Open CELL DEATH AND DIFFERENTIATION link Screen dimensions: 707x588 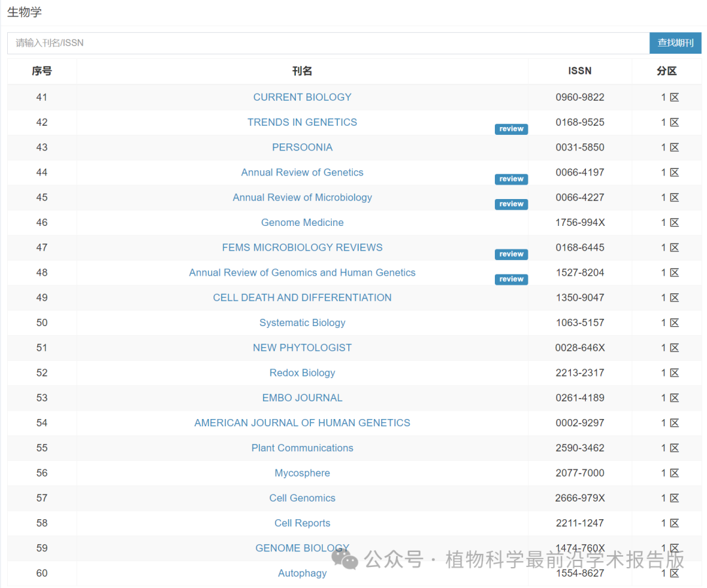pos(302,298)
